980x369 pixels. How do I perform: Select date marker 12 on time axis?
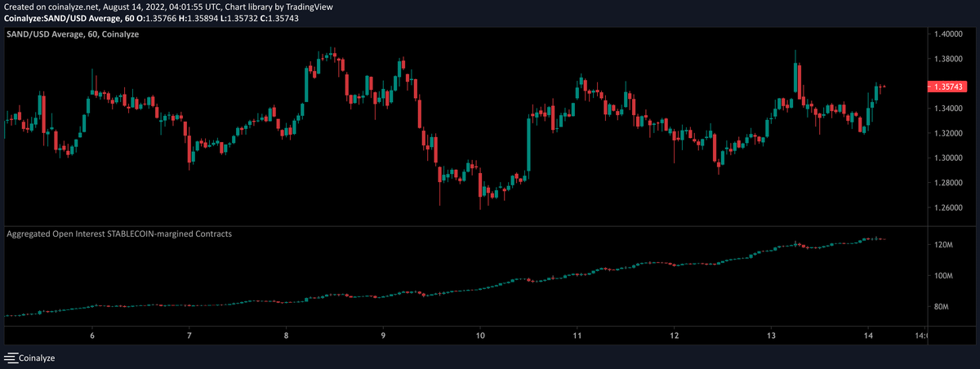674,335
